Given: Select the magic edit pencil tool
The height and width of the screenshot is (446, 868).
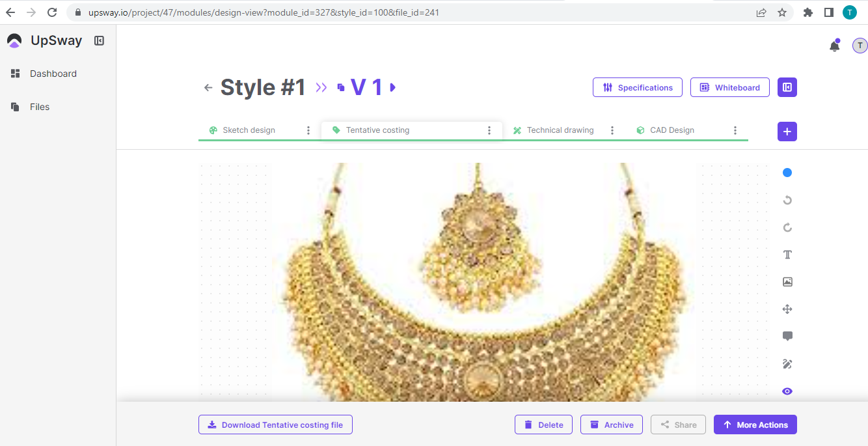Looking at the screenshot, I should [x=787, y=364].
